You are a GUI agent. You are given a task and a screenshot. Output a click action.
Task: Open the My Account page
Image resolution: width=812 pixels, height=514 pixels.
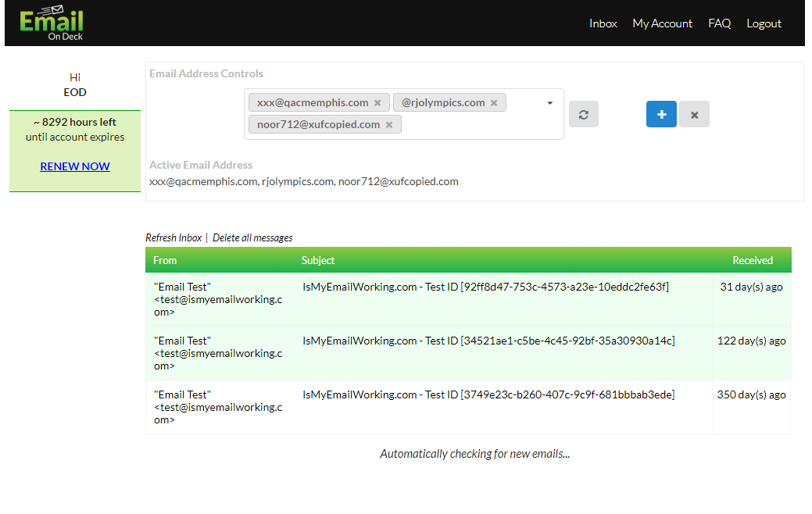click(662, 23)
